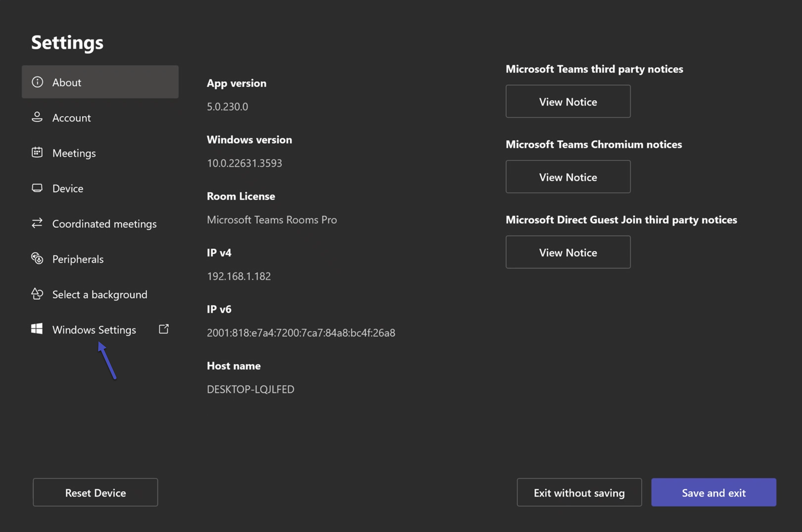Switch to the Account settings section
This screenshot has width=802, height=532.
pyautogui.click(x=71, y=118)
